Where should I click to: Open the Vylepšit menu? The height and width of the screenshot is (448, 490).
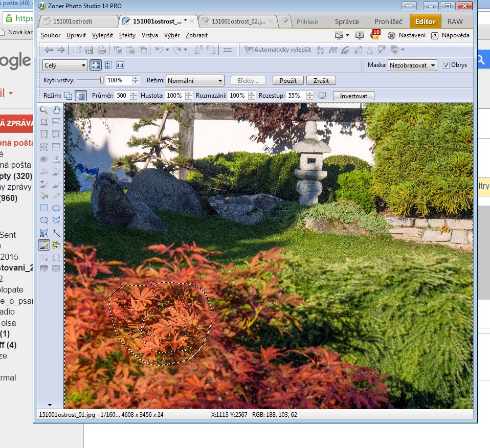click(x=103, y=35)
